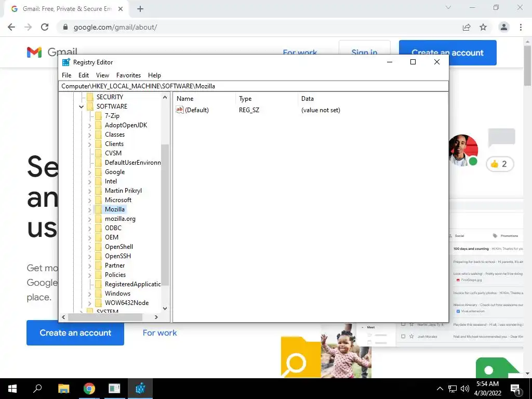
Task: Click the registry path address bar
Action: click(x=254, y=86)
